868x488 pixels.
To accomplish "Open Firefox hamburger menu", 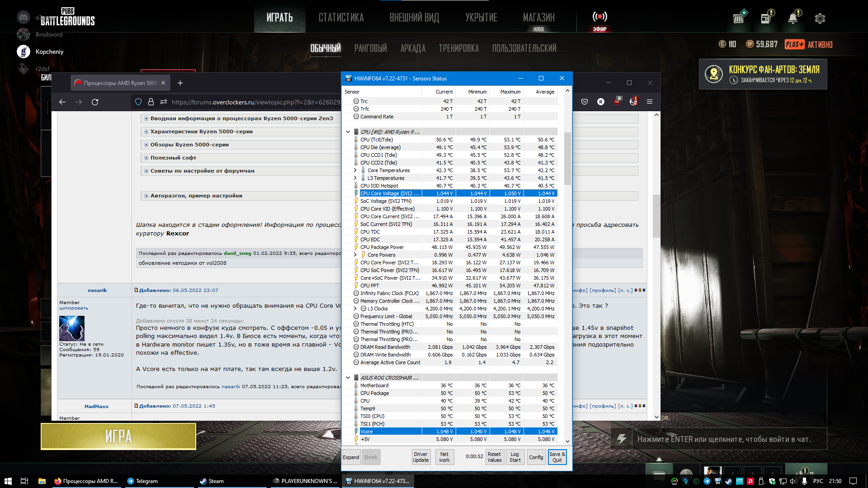I will (650, 102).
